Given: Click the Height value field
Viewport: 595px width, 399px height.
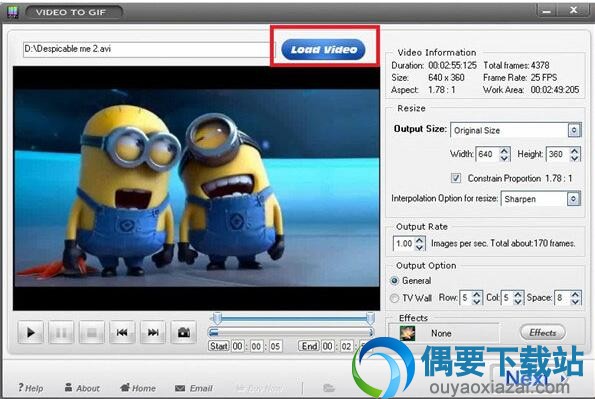Looking at the screenshot, I should (557, 154).
